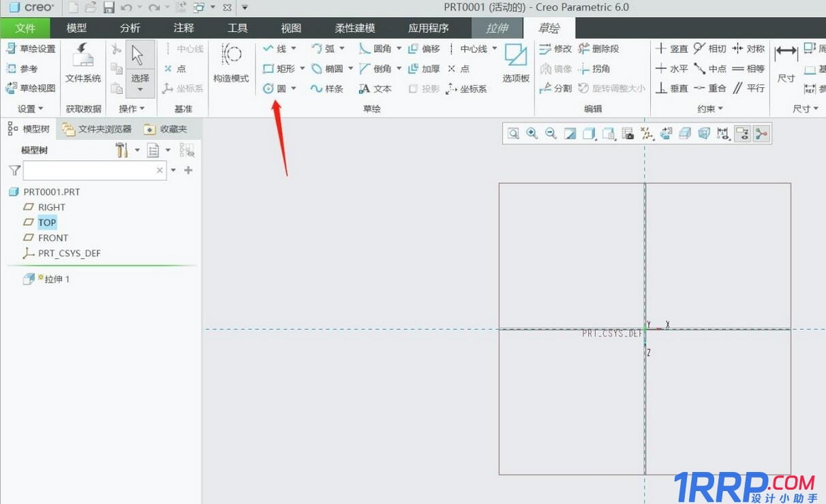Screen dimensions: 826x504
Task: Apply the 相切 (tangent) constraint
Action: click(710, 48)
